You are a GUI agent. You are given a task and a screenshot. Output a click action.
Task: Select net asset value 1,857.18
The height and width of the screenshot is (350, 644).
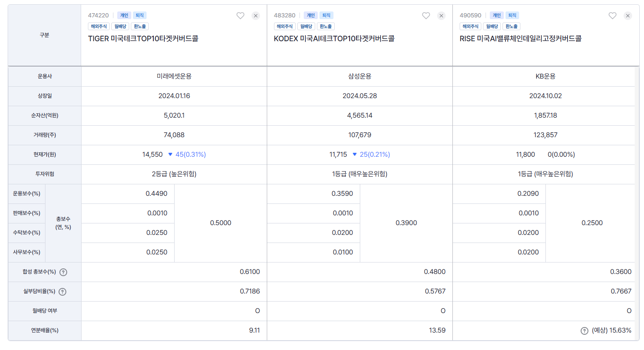click(x=545, y=116)
